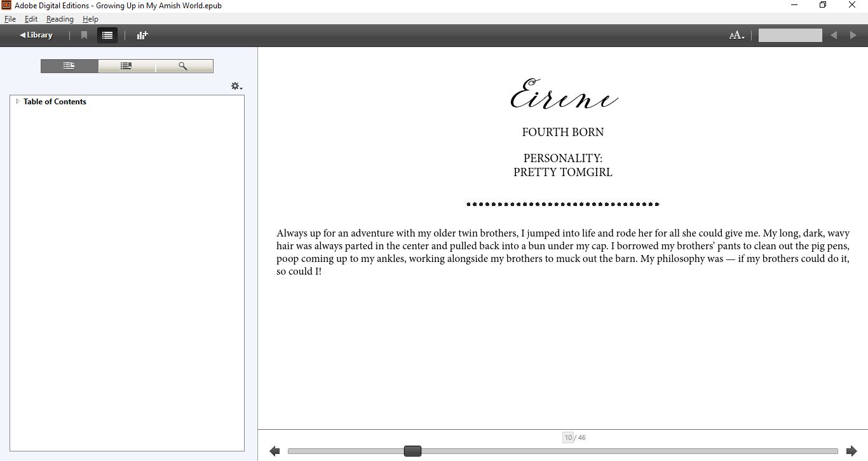This screenshot has width=868, height=461.
Task: Open the text size menu
Action: tap(737, 36)
